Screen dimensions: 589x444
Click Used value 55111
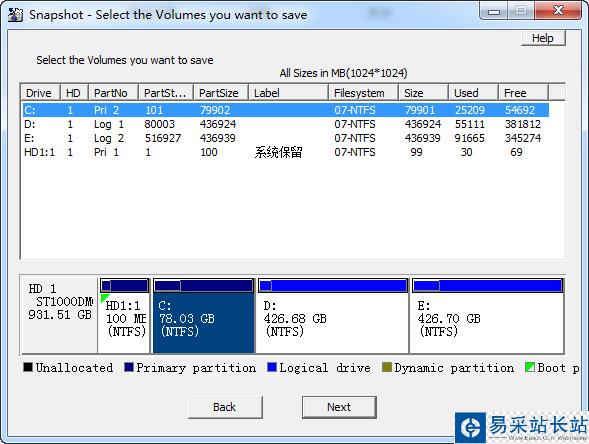[x=470, y=124]
